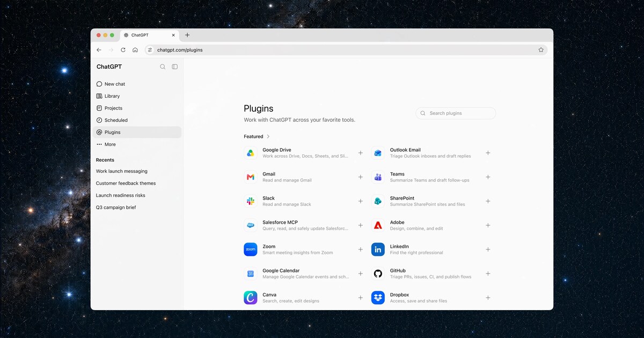This screenshot has height=338, width=644.
Task: Add the SharePoint plugin with plus
Action: point(488,201)
